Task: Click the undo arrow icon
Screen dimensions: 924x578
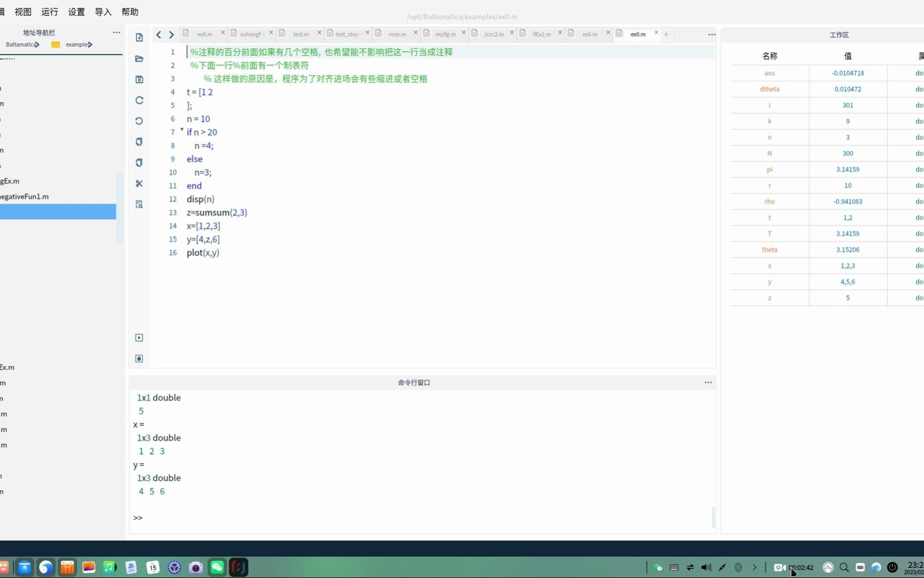Action: [x=139, y=121]
